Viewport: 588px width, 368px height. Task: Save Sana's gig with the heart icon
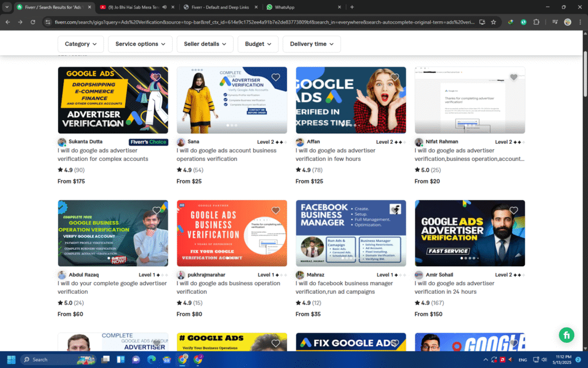coord(276,78)
